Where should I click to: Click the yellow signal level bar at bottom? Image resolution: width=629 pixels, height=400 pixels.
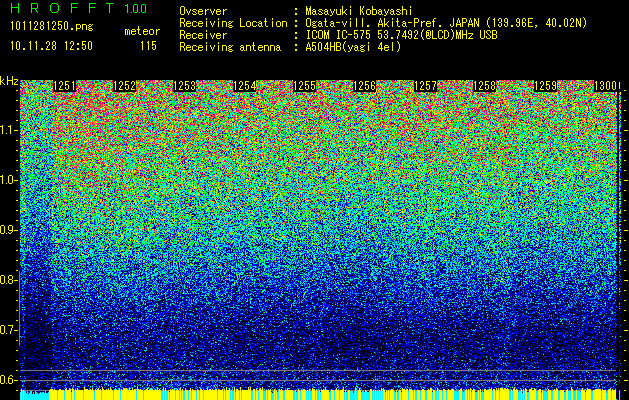tap(333, 395)
